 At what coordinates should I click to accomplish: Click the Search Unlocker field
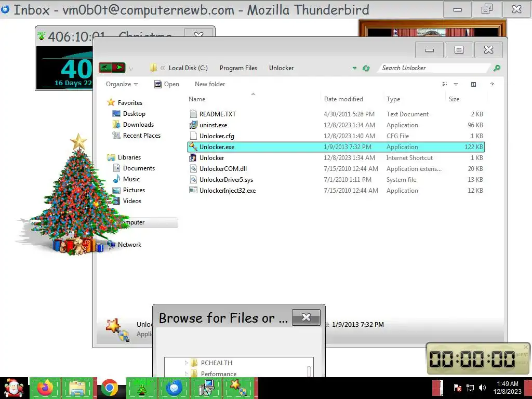point(435,68)
